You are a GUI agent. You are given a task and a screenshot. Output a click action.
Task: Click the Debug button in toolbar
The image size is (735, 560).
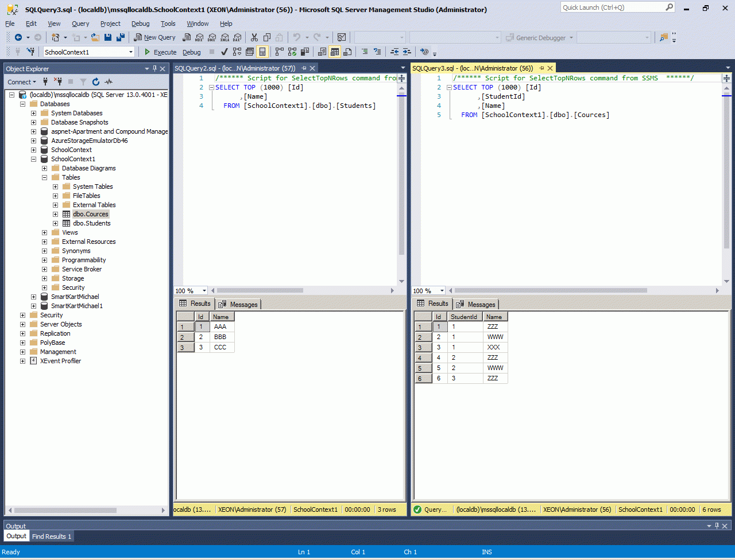[192, 52]
